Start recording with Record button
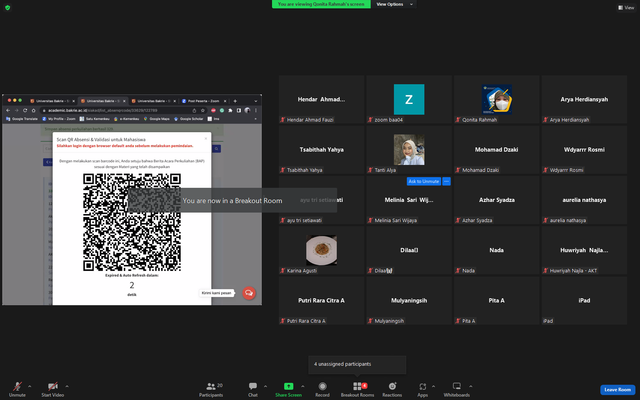This screenshot has height=400, width=640. tap(322, 389)
